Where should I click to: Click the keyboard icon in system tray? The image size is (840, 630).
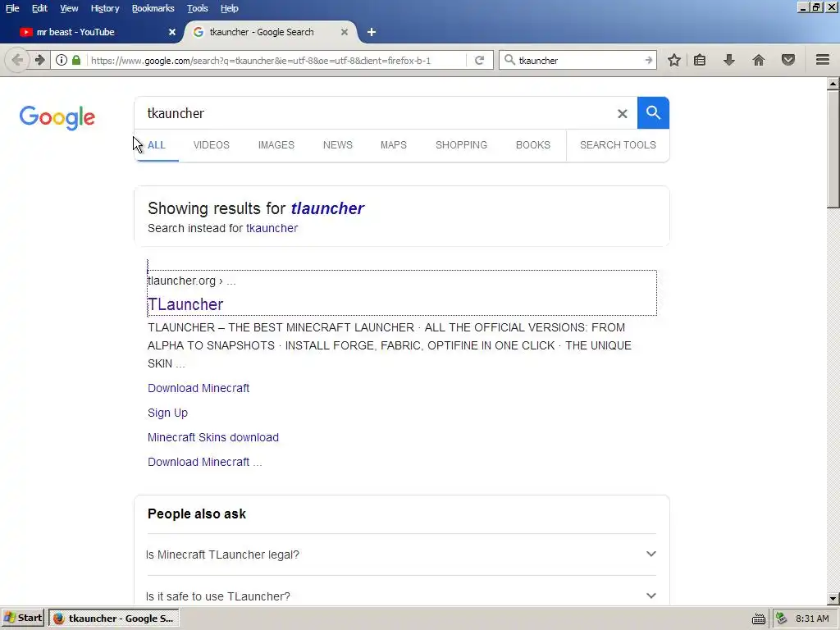coord(759,619)
